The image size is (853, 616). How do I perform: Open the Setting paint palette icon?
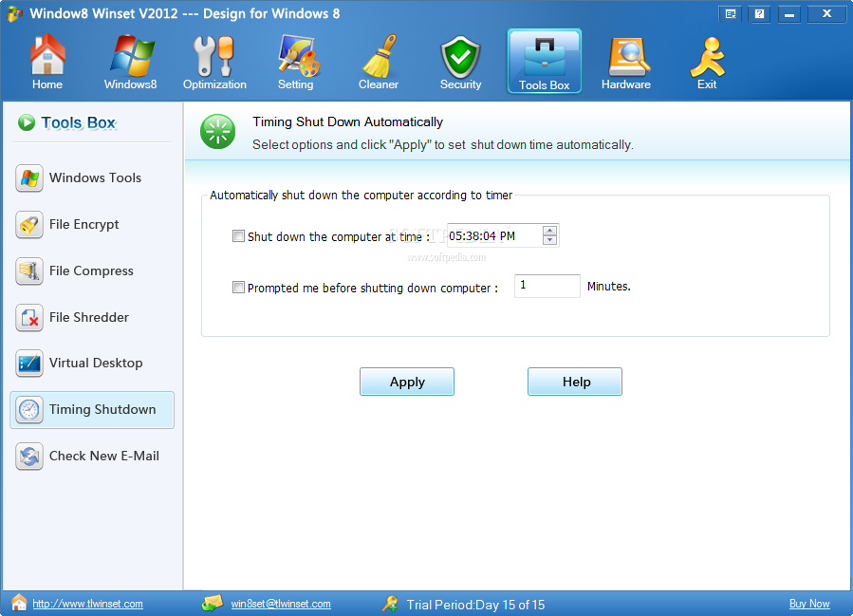(298, 55)
